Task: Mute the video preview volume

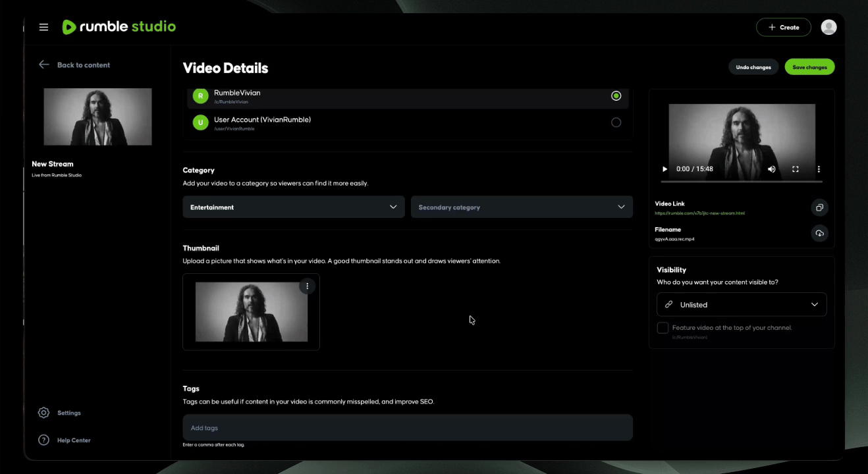Action: (x=771, y=169)
